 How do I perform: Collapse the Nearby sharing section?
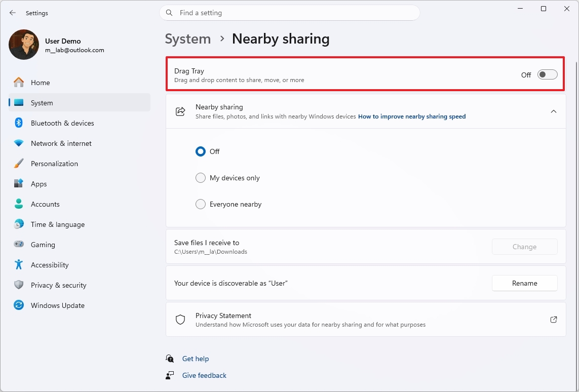554,111
